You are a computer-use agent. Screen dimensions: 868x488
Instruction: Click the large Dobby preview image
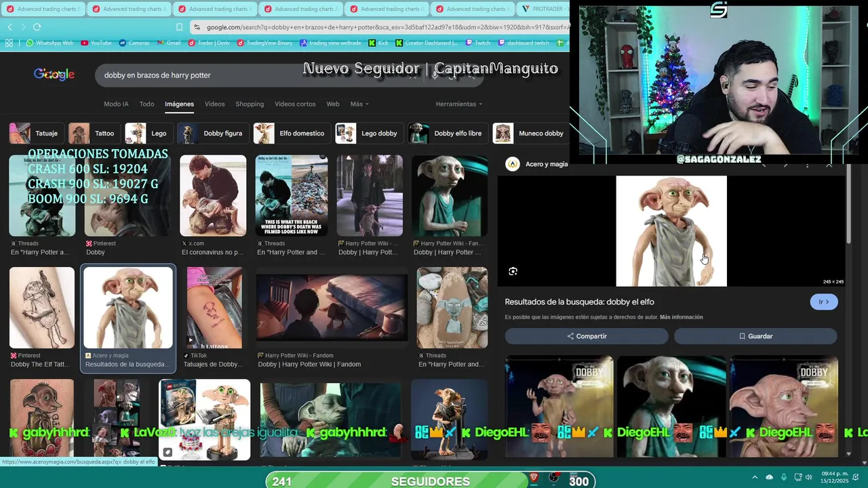click(x=671, y=231)
